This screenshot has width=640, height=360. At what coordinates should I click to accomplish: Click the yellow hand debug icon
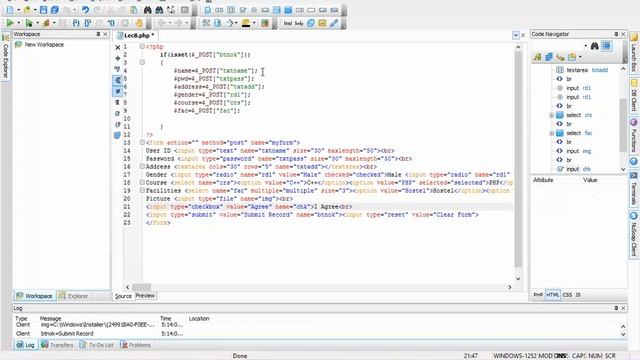pos(139,23)
